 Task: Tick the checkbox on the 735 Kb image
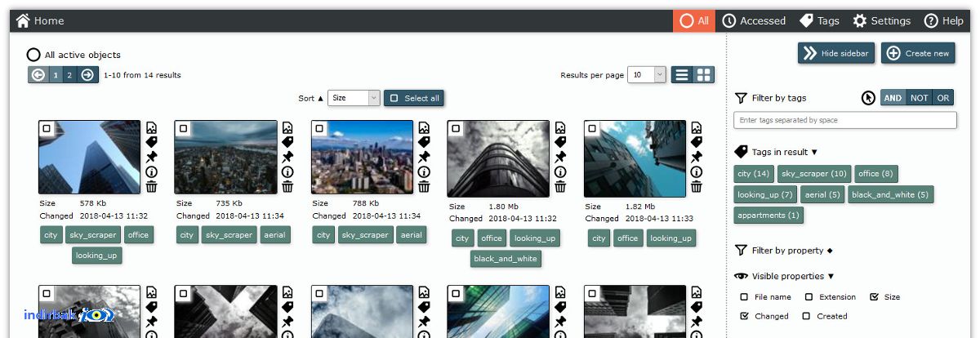click(183, 128)
